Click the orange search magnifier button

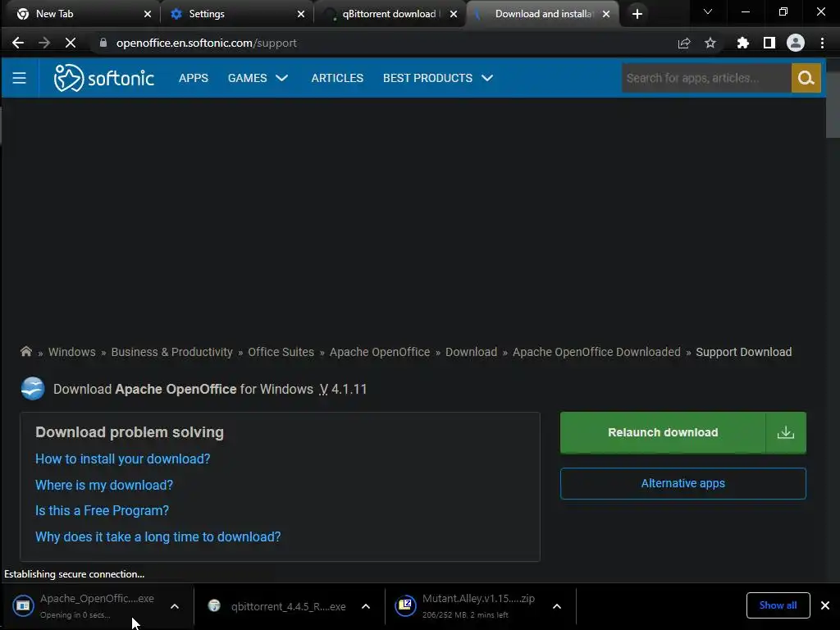click(x=806, y=78)
